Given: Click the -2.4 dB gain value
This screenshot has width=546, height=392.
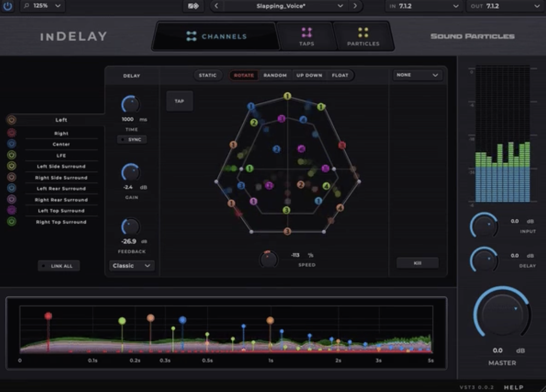Looking at the screenshot, I should pyautogui.click(x=128, y=187).
